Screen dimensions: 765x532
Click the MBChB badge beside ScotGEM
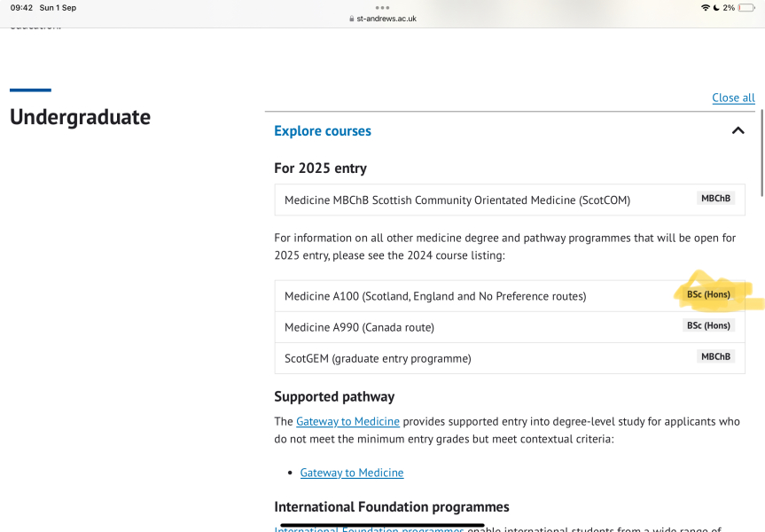coord(715,356)
